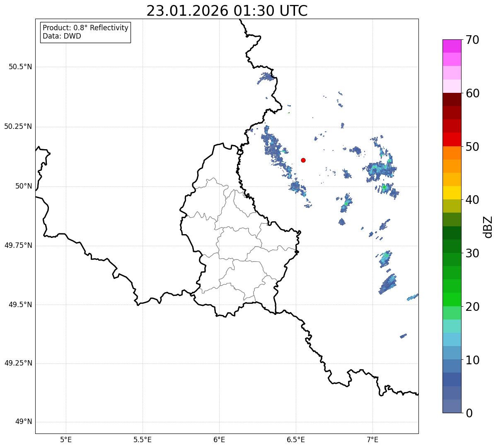The height and width of the screenshot is (448, 498).
Task: Click the 49.75°N latitude label
Action: (x=18, y=245)
